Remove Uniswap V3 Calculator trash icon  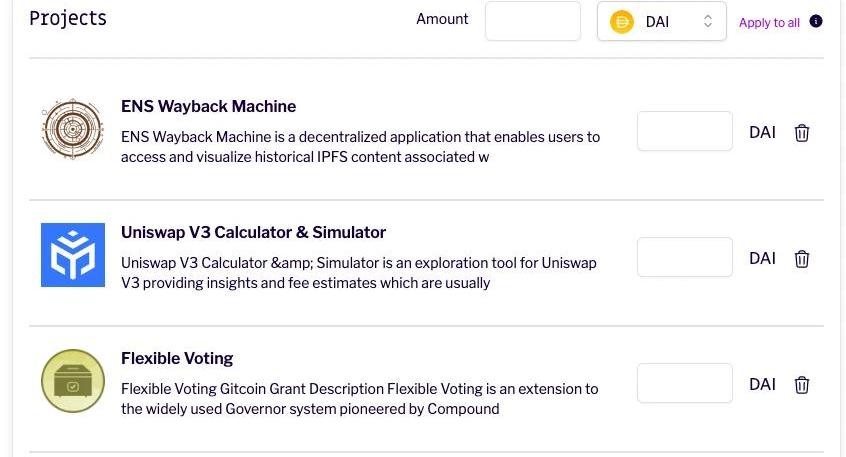point(802,259)
